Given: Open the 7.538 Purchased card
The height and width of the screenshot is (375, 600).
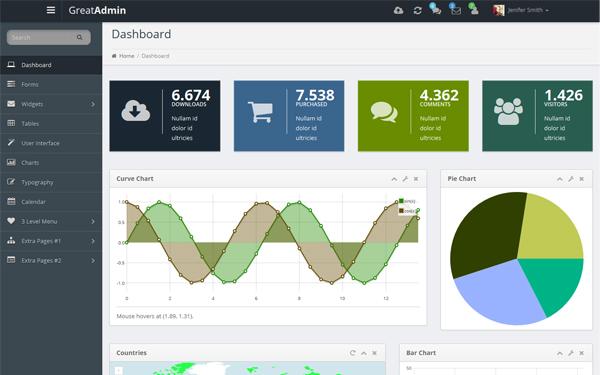Looking at the screenshot, I should click(x=289, y=116).
